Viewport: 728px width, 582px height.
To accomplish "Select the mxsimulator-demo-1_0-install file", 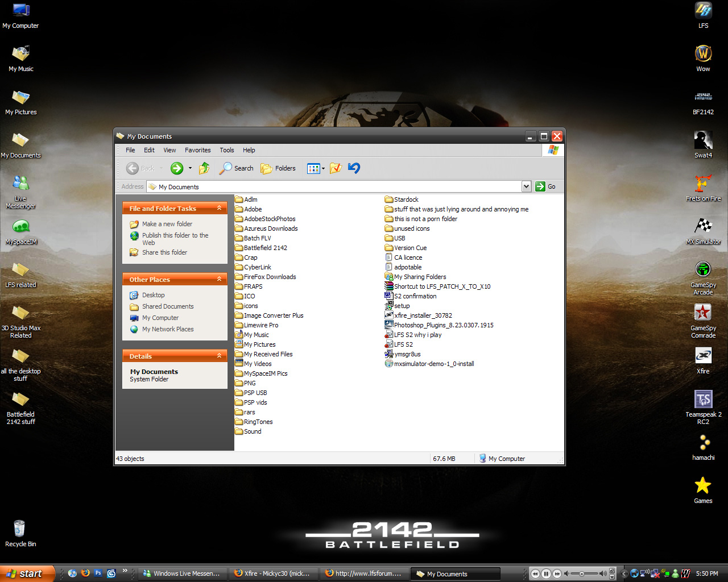I will pos(429,364).
